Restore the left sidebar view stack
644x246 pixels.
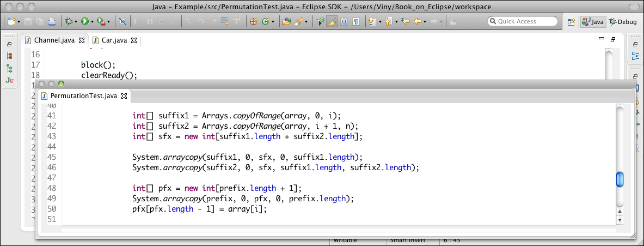[9, 44]
